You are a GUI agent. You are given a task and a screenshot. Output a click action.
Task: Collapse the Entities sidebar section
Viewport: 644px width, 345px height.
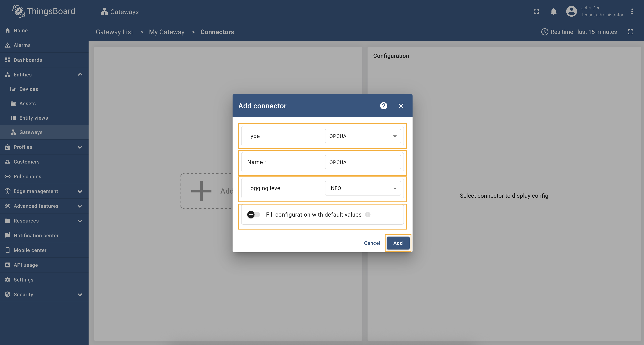click(80, 74)
